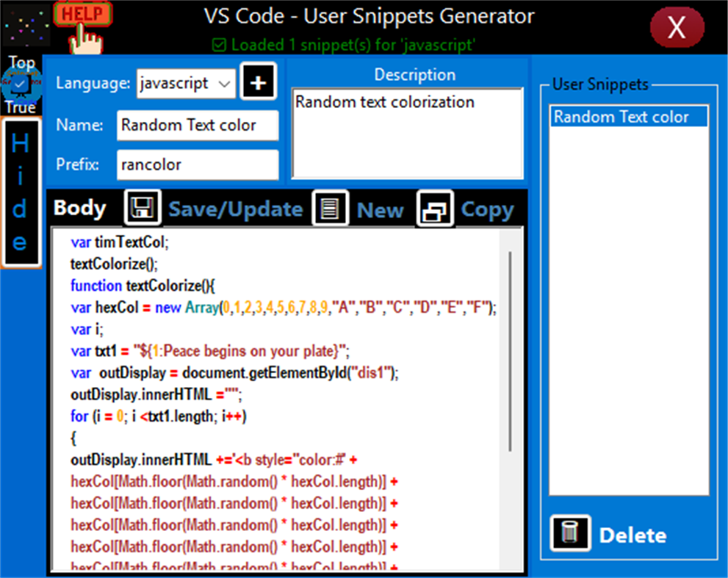Click the Copy label
This screenshot has height=578, width=728.
[487, 210]
